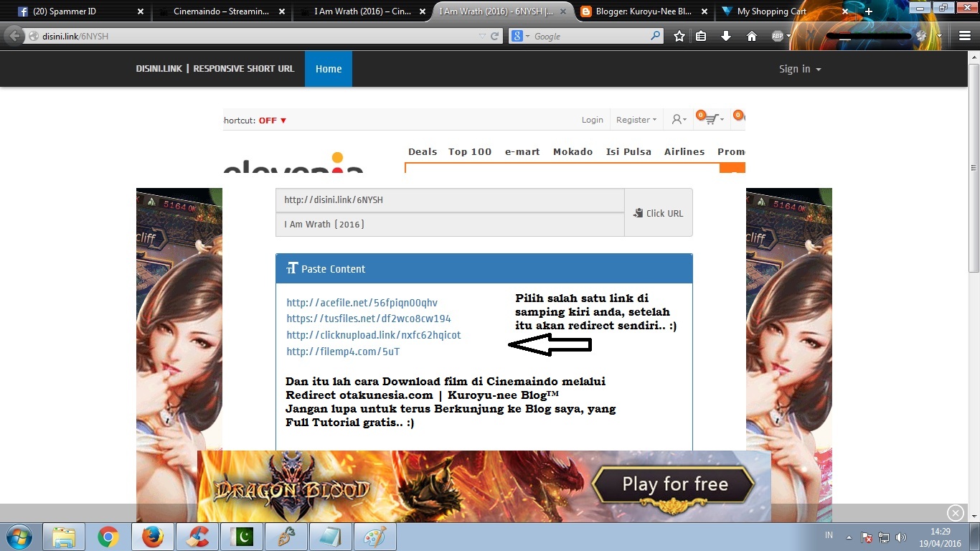Close the Dragon Blood banner ad

(x=955, y=512)
